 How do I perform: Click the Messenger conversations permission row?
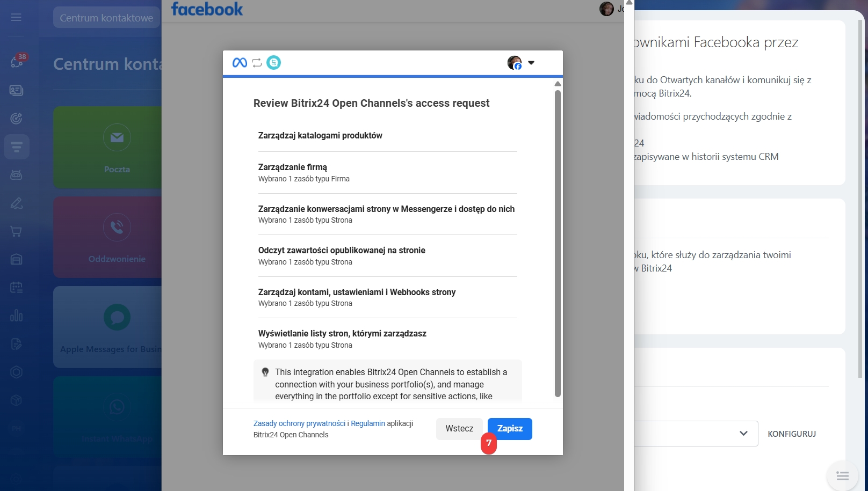coord(387,214)
